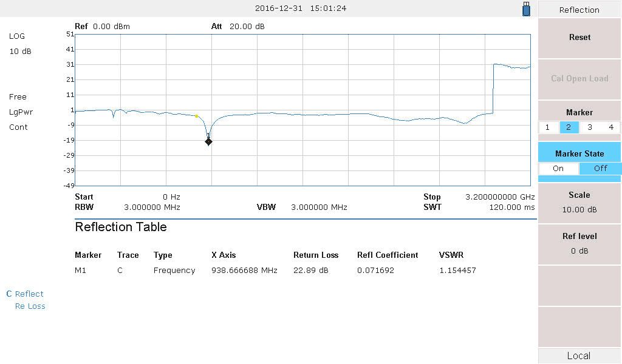Click the black diamond marker on trace
This screenshot has width=622, height=364.
click(208, 142)
